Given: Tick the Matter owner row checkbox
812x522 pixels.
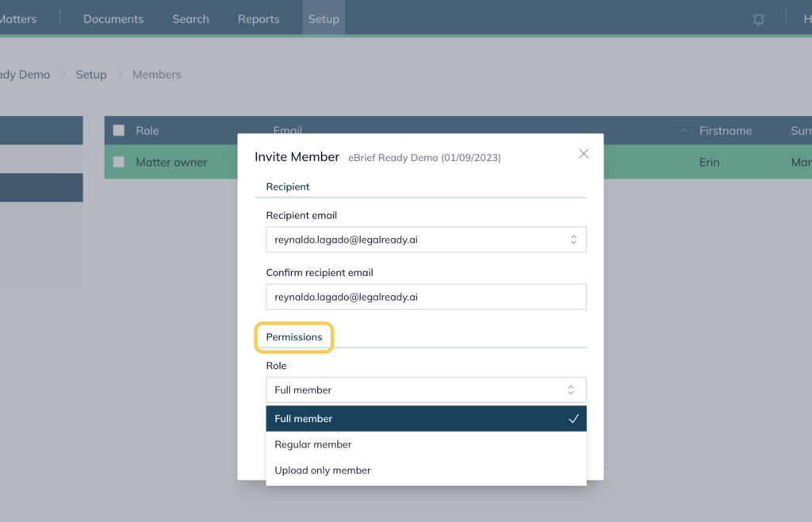Looking at the screenshot, I should [119, 162].
